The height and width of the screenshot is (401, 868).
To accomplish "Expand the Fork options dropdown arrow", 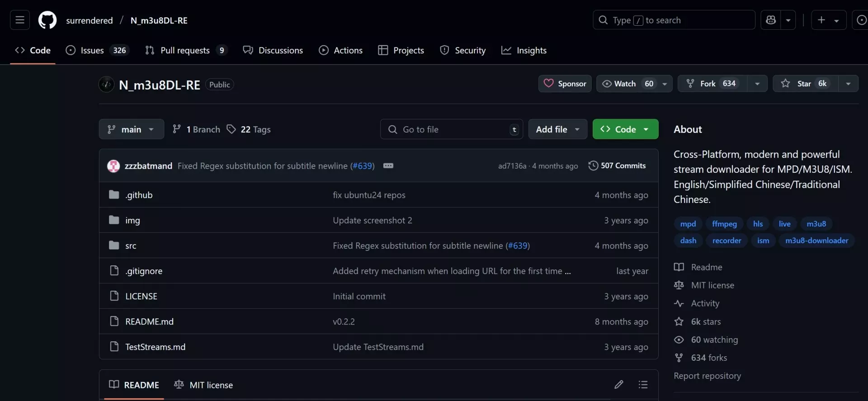I will [757, 84].
